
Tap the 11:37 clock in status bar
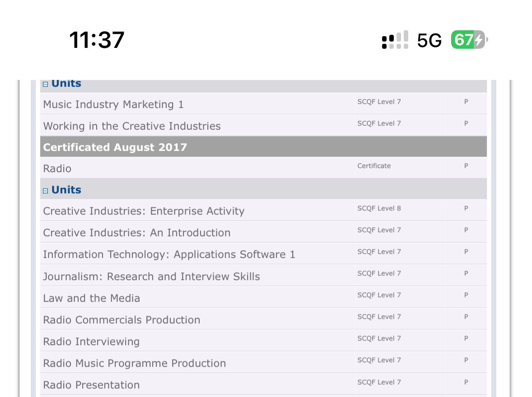click(x=97, y=40)
